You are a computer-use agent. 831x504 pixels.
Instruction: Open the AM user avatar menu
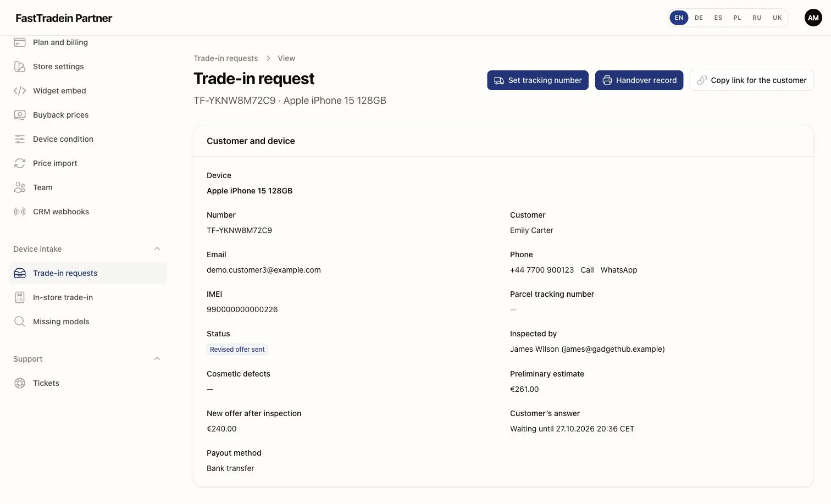[813, 18]
